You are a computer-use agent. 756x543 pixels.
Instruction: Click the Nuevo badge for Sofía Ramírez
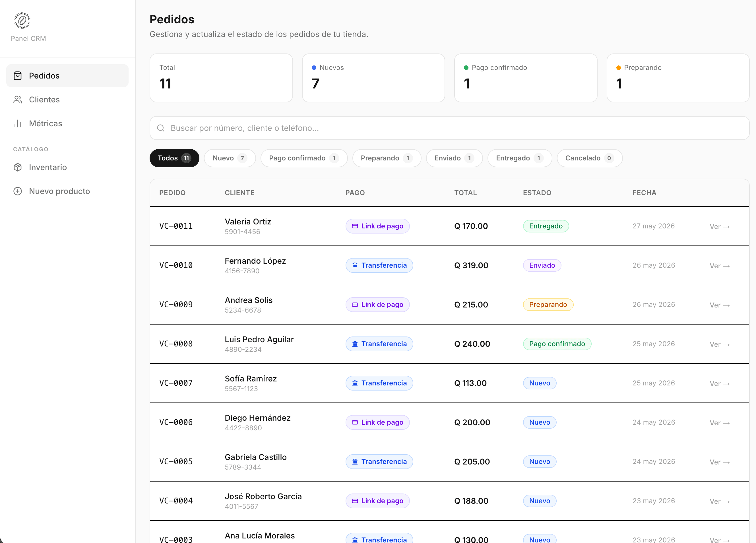[x=540, y=383]
